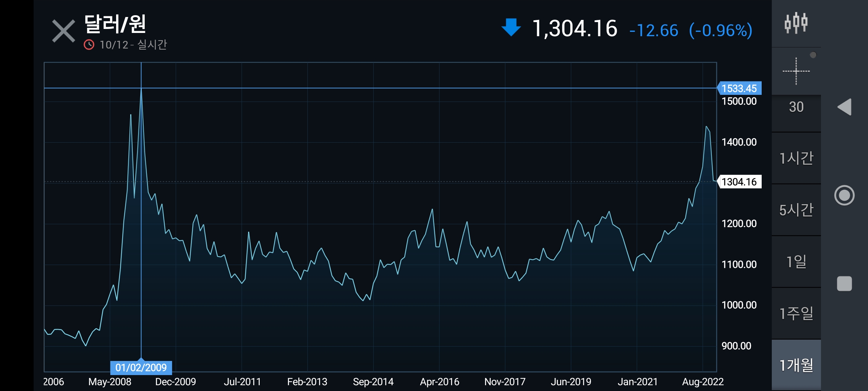868x391 pixels.
Task: Tap the Android recent apps square
Action: coord(844,283)
